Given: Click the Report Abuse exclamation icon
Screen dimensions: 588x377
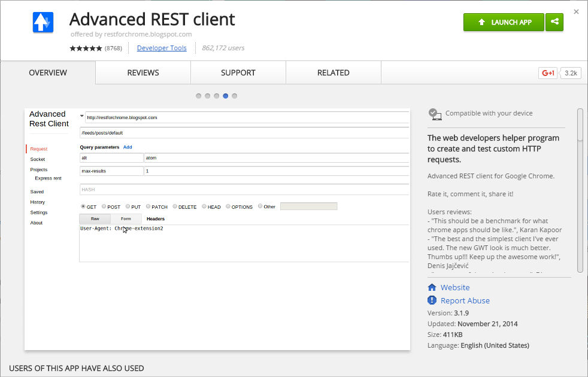Looking at the screenshot, I should [x=432, y=300].
